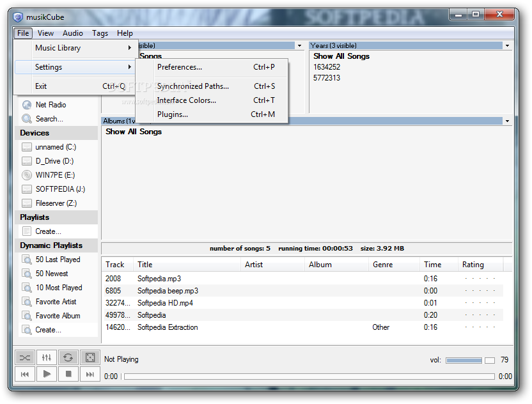Sort by Title column header
The image size is (532, 404).
click(x=187, y=265)
